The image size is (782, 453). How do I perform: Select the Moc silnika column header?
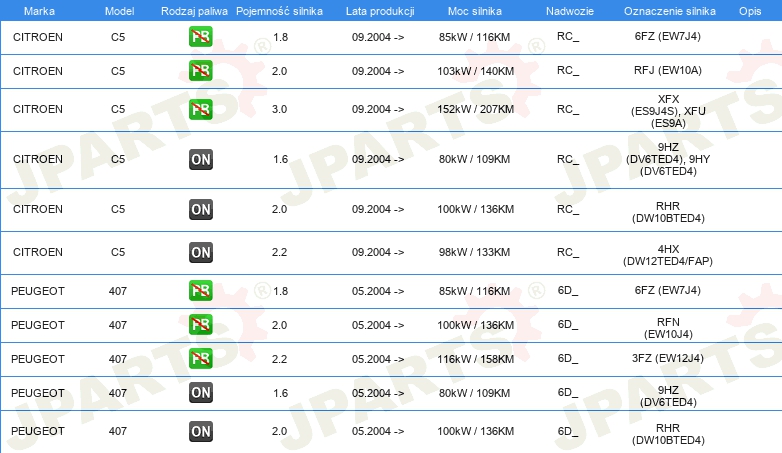[x=475, y=11]
